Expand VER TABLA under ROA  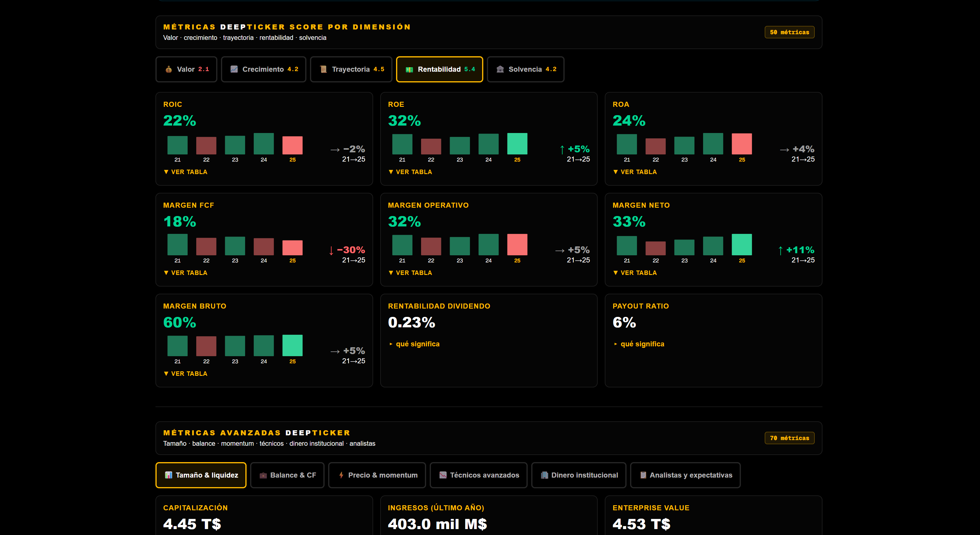click(635, 172)
